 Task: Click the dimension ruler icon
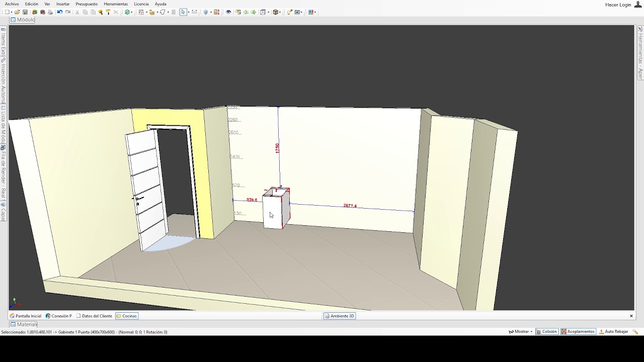[x=194, y=12]
